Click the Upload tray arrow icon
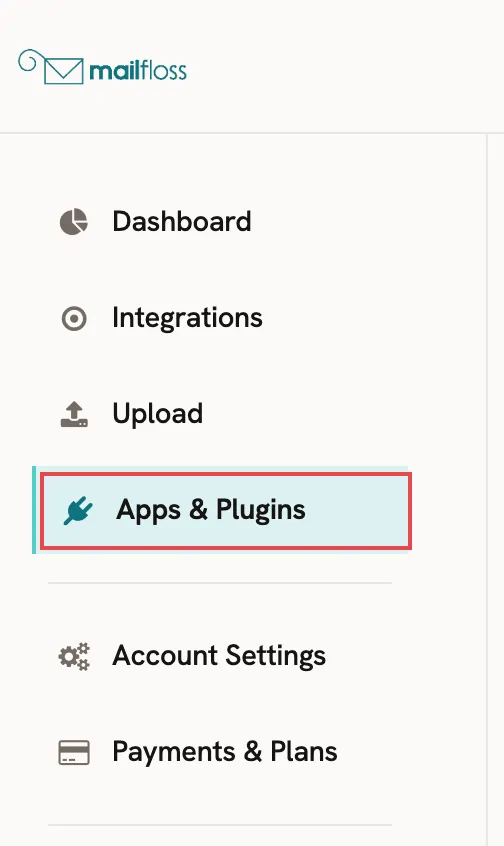The image size is (504, 846). click(74, 414)
